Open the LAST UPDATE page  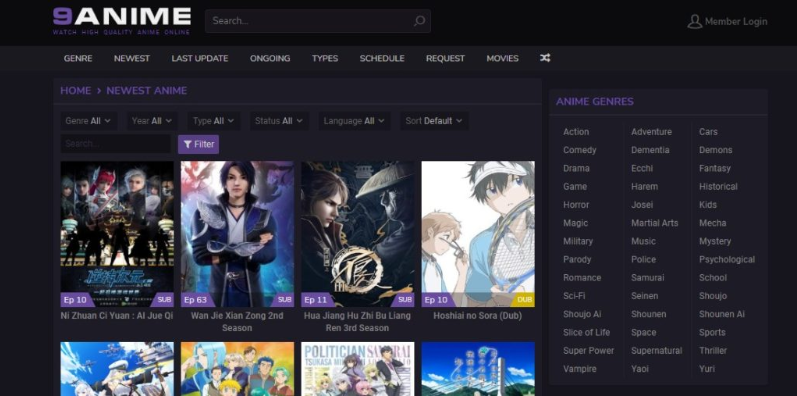point(200,58)
